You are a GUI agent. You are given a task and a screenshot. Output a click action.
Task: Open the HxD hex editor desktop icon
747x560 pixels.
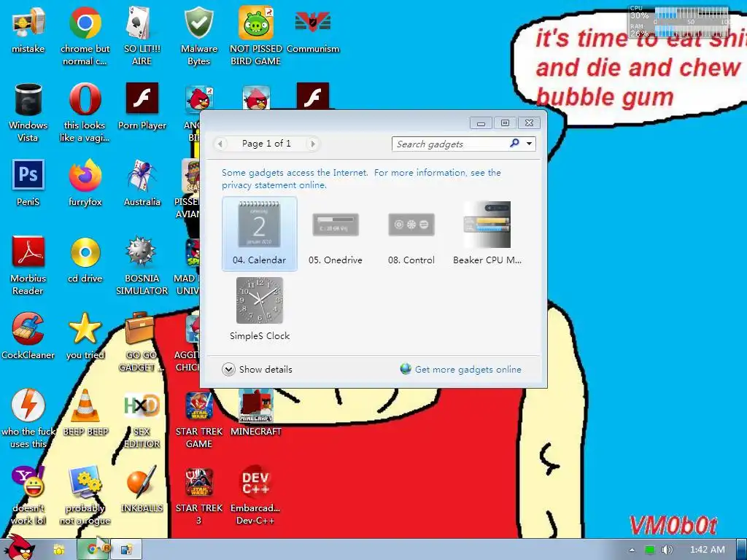(142, 419)
